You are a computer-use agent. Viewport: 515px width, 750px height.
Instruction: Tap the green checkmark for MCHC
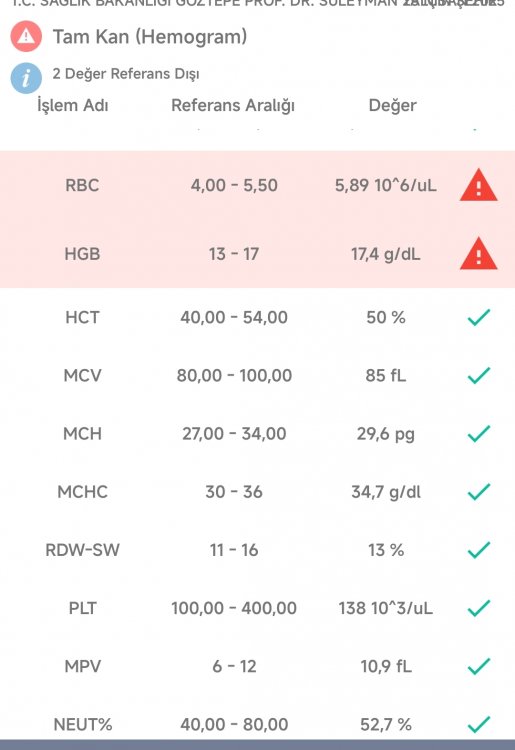pos(479,492)
